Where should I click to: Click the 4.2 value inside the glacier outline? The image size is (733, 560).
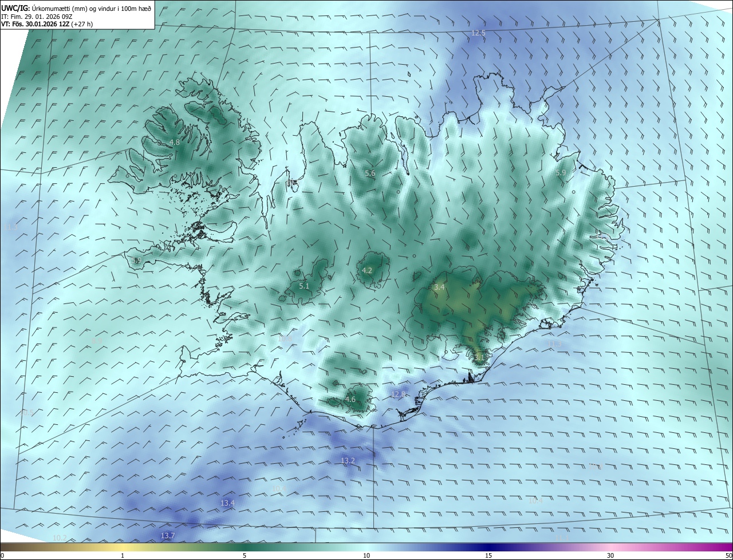367,271
